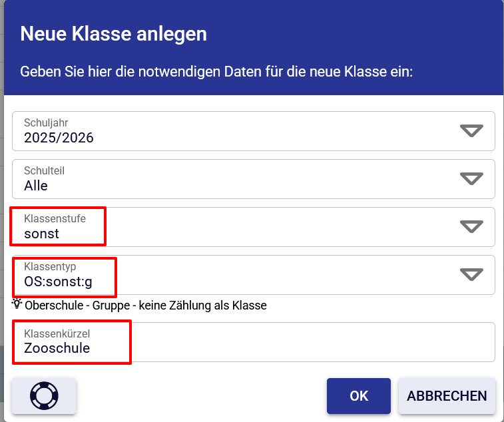Click the Geben Sie hier instruction text
This screenshot has width=504, height=422.
pyautogui.click(x=216, y=71)
